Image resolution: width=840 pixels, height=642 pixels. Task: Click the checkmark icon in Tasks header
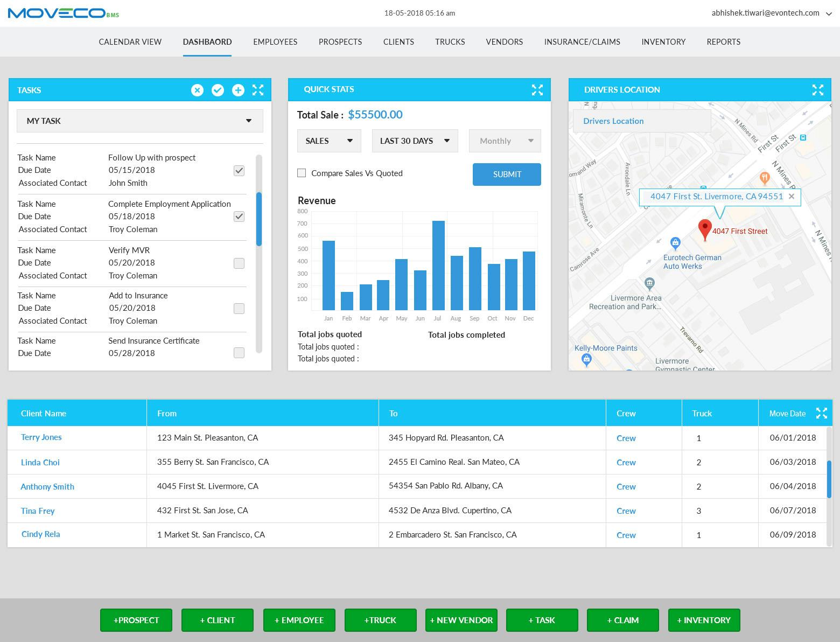pyautogui.click(x=218, y=90)
